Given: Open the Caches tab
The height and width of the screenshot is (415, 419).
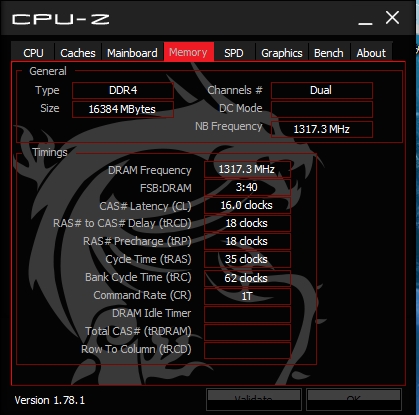Looking at the screenshot, I should point(78,52).
